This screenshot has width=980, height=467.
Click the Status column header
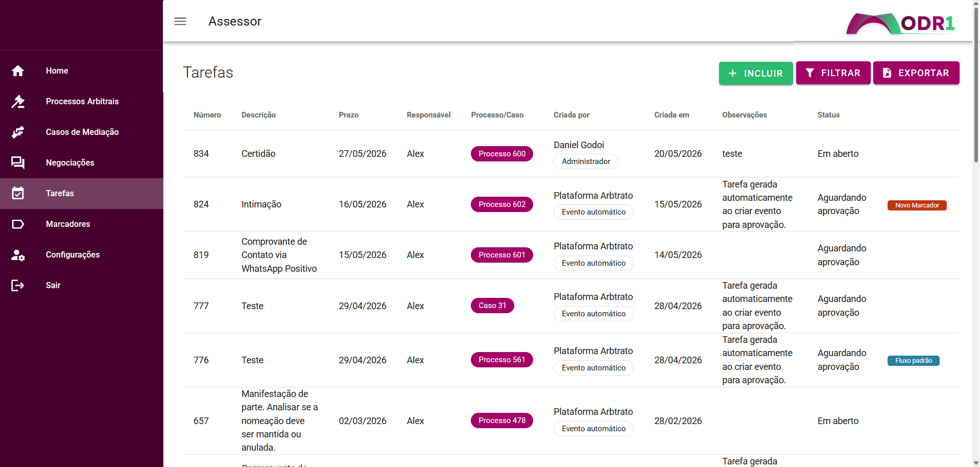click(x=828, y=115)
